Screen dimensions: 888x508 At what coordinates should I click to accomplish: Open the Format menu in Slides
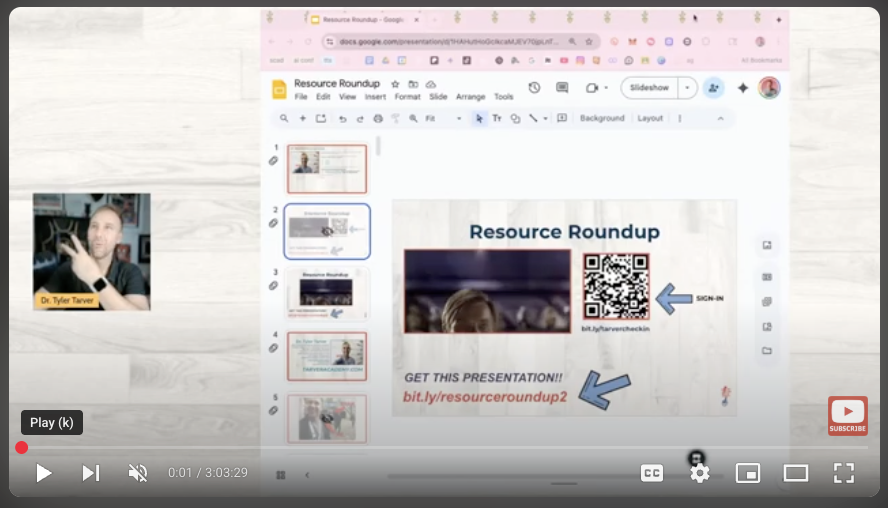coord(407,97)
